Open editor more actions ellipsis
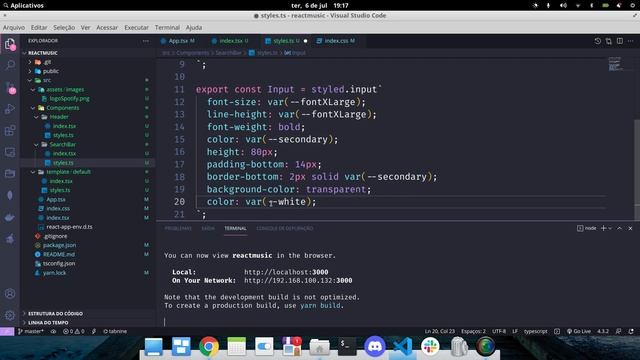The width and height of the screenshot is (640, 360). pyautogui.click(x=631, y=41)
